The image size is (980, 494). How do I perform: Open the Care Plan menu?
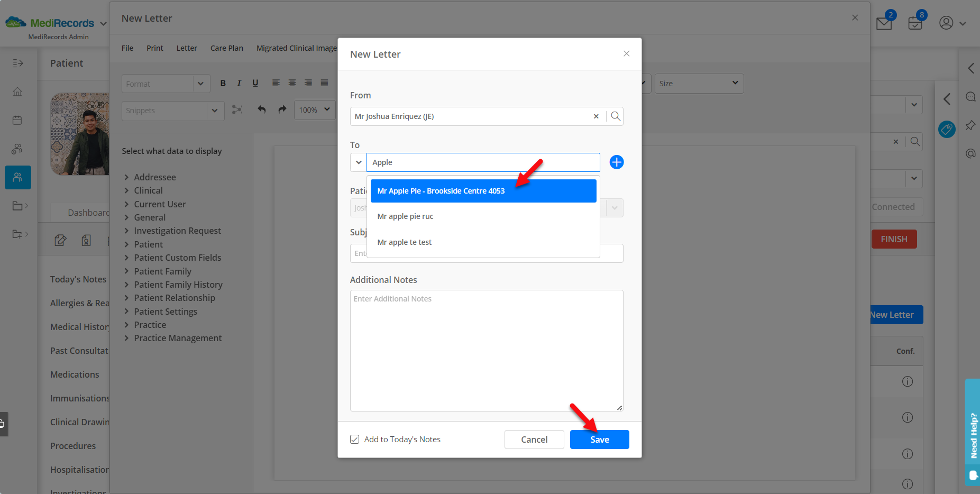tap(227, 48)
